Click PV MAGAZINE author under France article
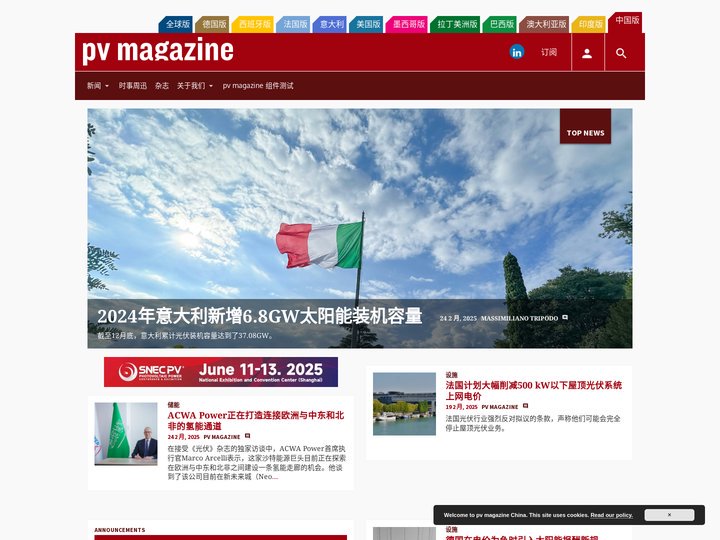Screen dimensions: 720x540 pos(500,407)
